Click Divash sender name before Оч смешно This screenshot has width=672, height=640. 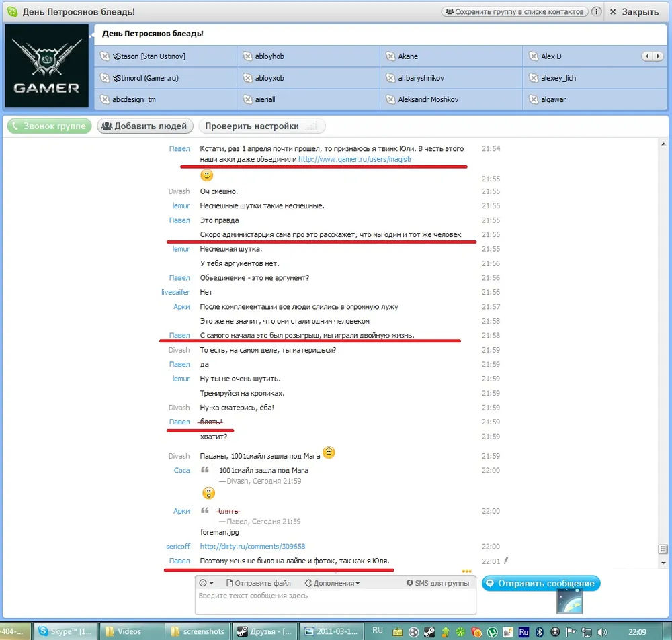tap(179, 191)
